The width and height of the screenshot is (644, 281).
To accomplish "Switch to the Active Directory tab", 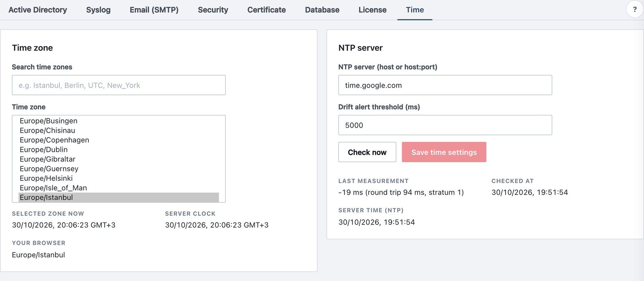I will point(38,10).
